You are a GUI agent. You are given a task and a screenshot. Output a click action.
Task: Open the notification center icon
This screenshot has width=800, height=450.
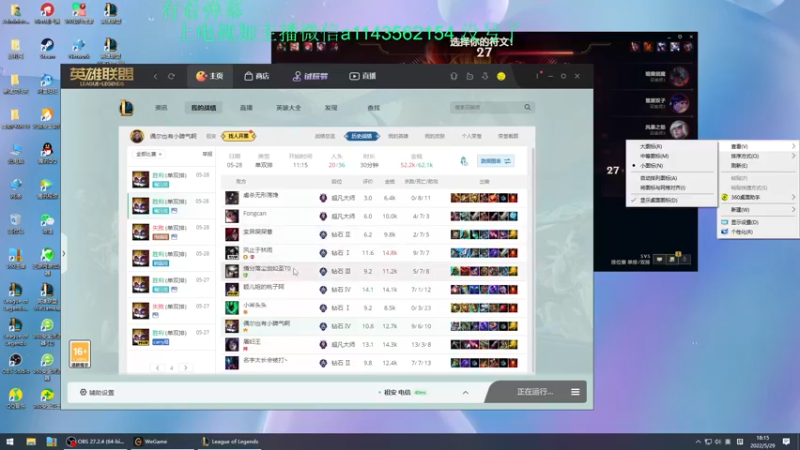786,441
